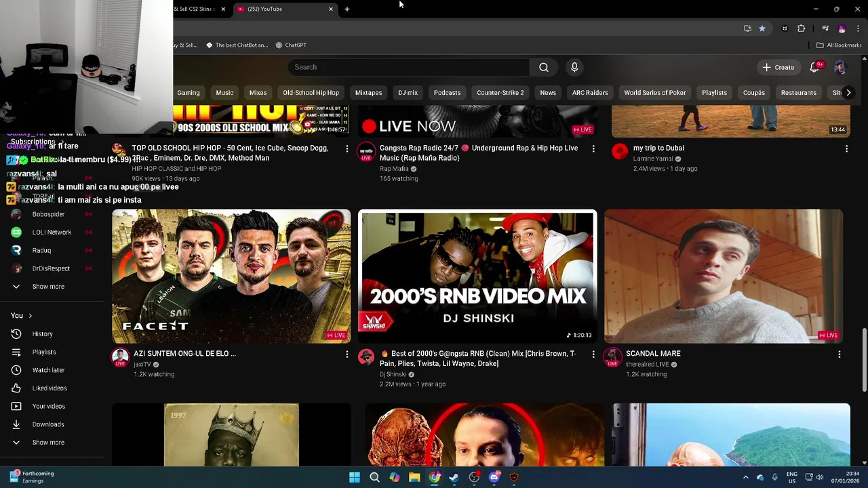Viewport: 868px width, 488px height.
Task: Open a new browser tab
Action: (x=347, y=9)
